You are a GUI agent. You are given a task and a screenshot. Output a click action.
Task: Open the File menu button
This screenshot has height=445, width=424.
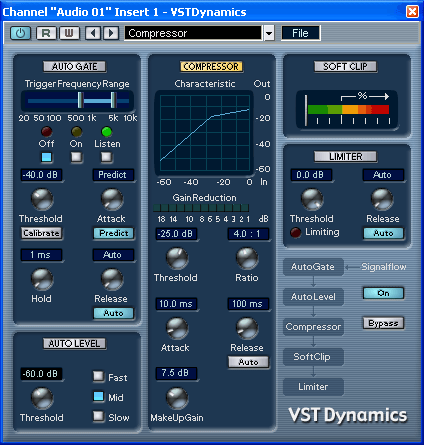click(x=300, y=33)
